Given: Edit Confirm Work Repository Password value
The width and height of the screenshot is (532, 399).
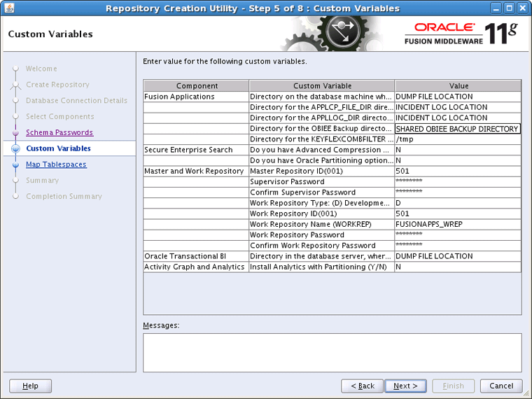Looking at the screenshot, I should click(x=458, y=245).
